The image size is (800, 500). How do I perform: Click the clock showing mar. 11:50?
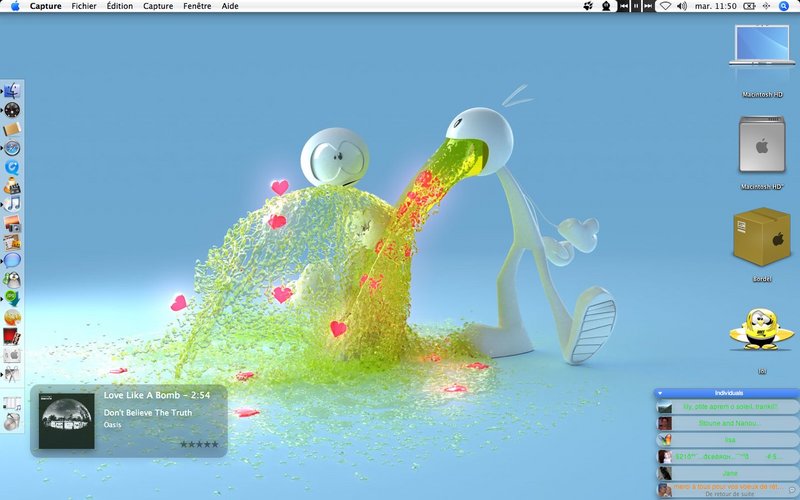coord(716,6)
